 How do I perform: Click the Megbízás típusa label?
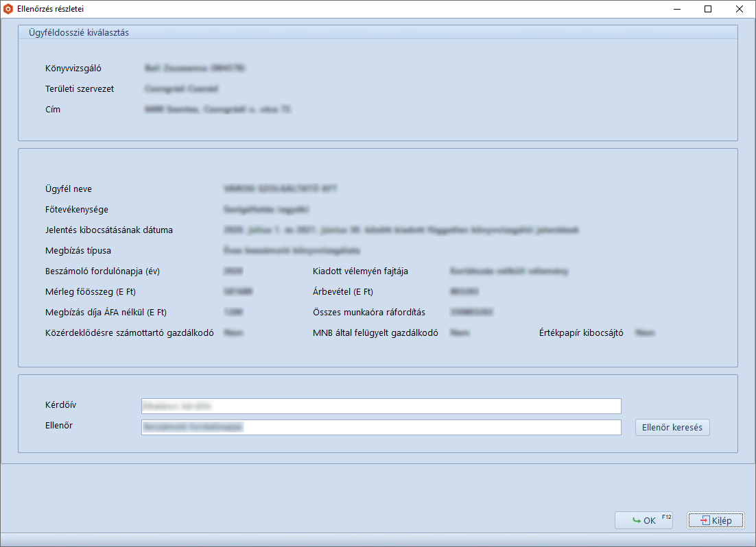[x=78, y=251]
